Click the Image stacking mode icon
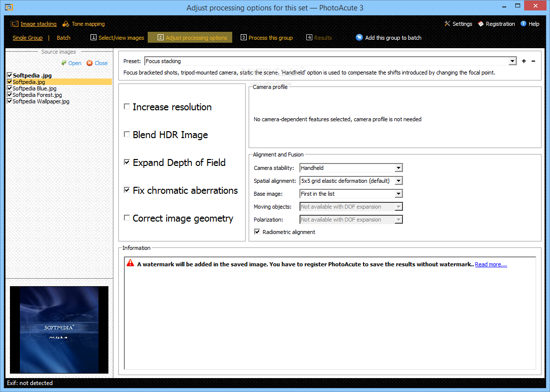The width and height of the screenshot is (550, 392). point(14,24)
